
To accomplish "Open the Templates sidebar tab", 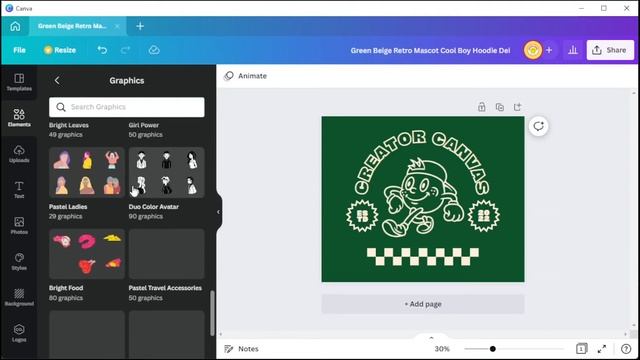I will pos(19,82).
